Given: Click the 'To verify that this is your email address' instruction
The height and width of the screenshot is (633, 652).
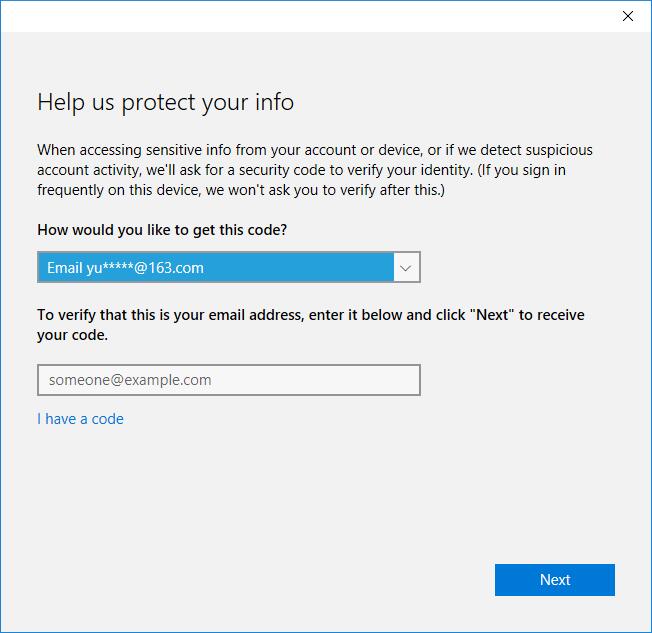Looking at the screenshot, I should (x=311, y=325).
